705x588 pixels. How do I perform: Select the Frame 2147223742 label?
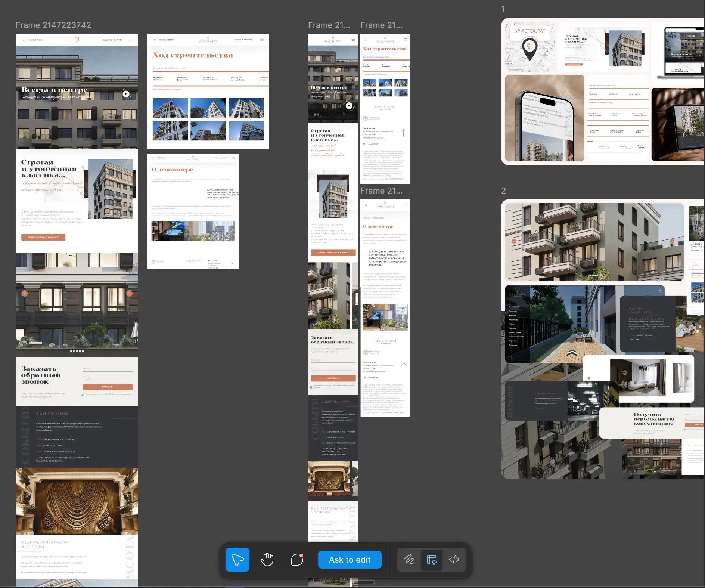click(x=53, y=25)
